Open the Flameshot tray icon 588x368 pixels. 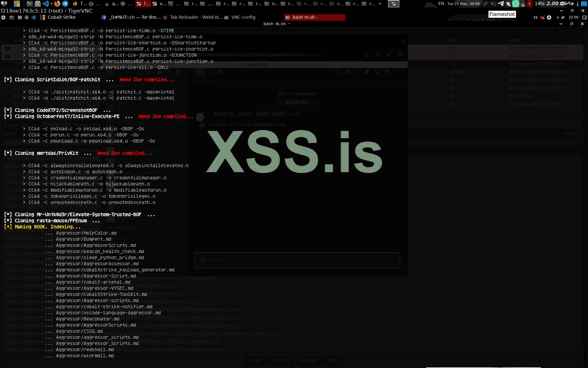pos(486,4)
